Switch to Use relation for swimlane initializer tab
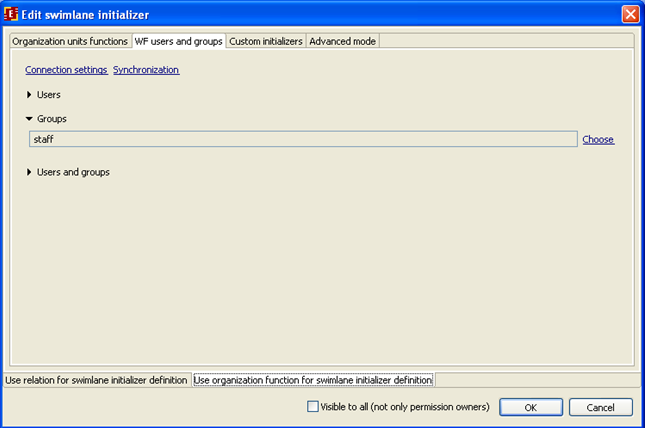This screenshot has width=645, height=428. (x=96, y=380)
